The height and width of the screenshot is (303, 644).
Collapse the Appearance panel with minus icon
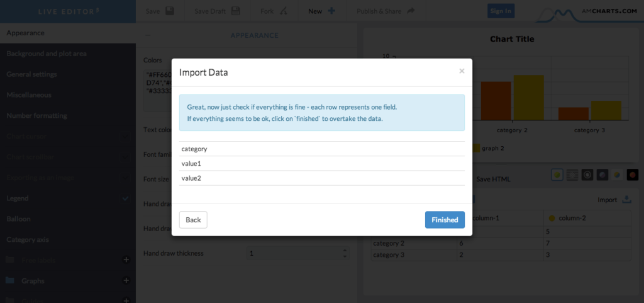click(148, 35)
